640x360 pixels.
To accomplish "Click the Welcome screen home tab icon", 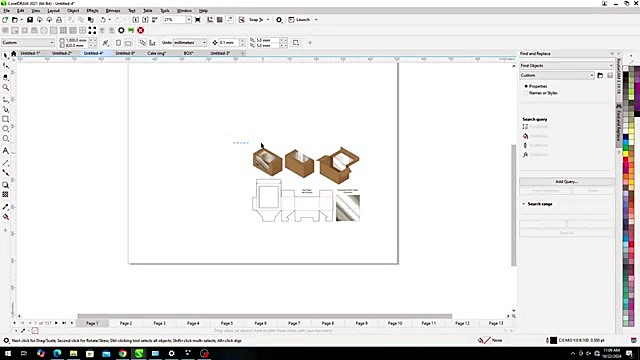I will tap(13, 53).
